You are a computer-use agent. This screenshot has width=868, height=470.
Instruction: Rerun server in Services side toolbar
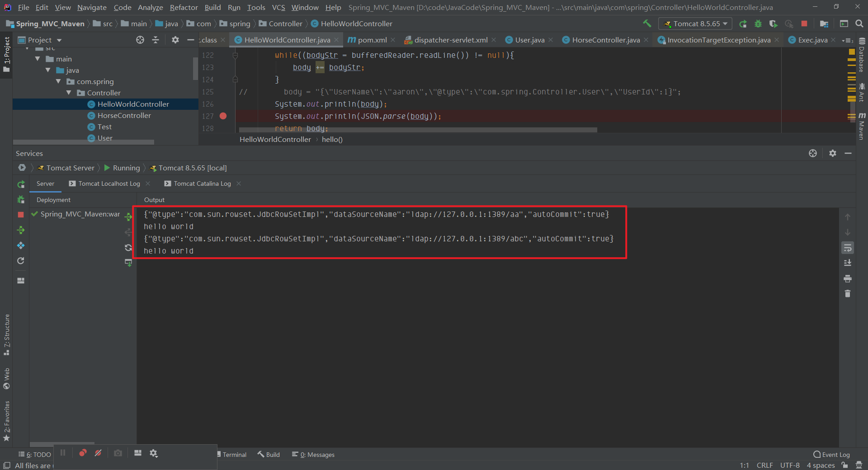click(21, 184)
